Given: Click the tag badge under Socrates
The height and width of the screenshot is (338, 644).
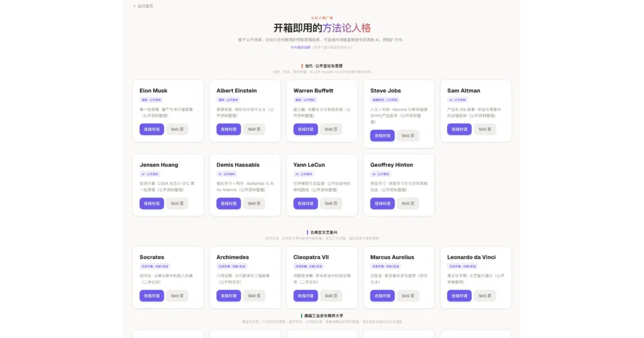Looking at the screenshot, I should (155, 266).
